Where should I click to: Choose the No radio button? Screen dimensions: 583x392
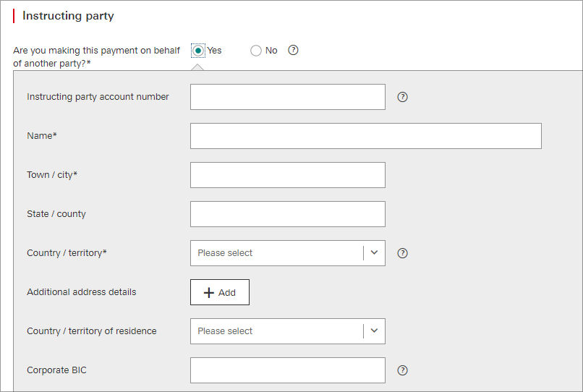(x=256, y=51)
